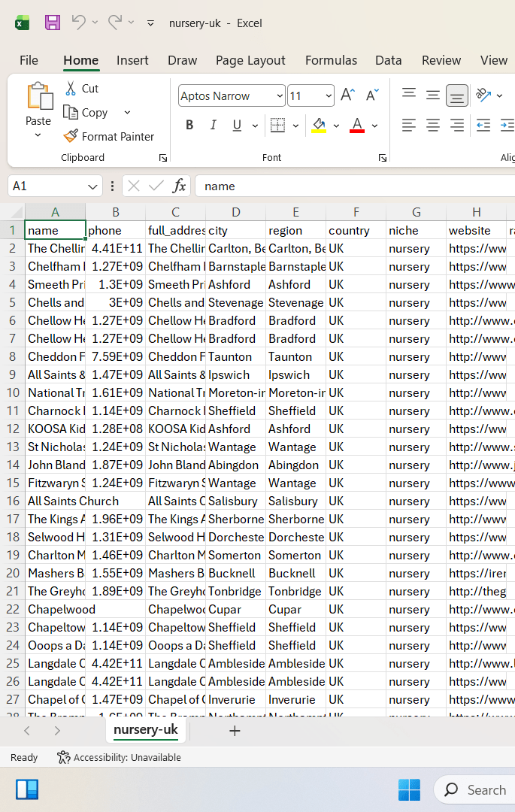The height and width of the screenshot is (812, 515).
Task: Select cell with 'Stevenage' in city column
Action: [x=235, y=302]
